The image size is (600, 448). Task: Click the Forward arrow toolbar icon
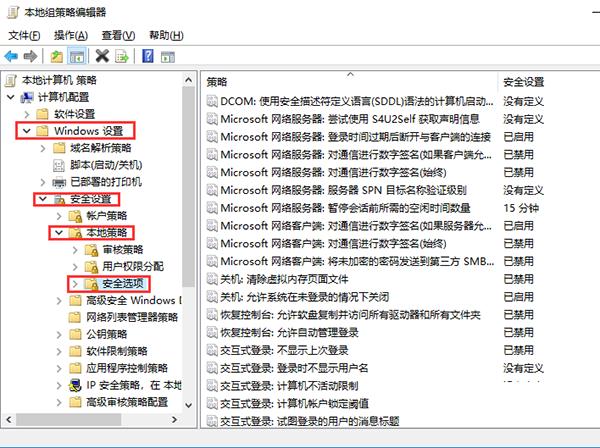coord(30,57)
